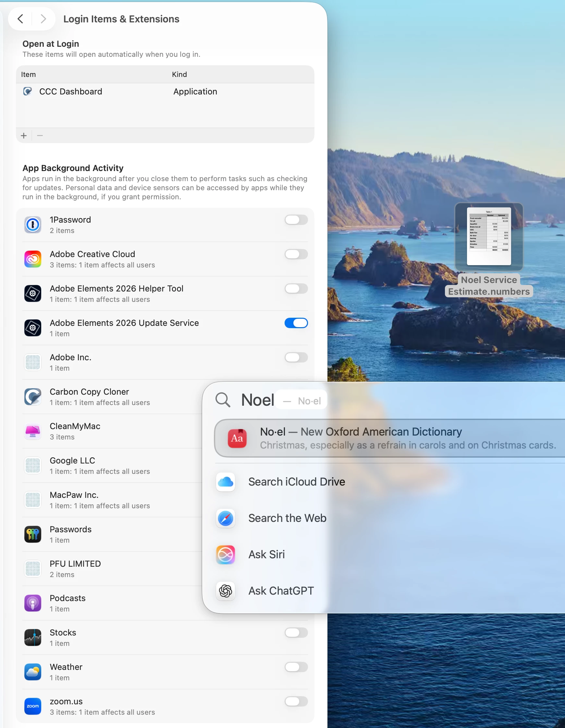
Task: Toggle the Adobe Inc. background switch
Action: pos(296,357)
